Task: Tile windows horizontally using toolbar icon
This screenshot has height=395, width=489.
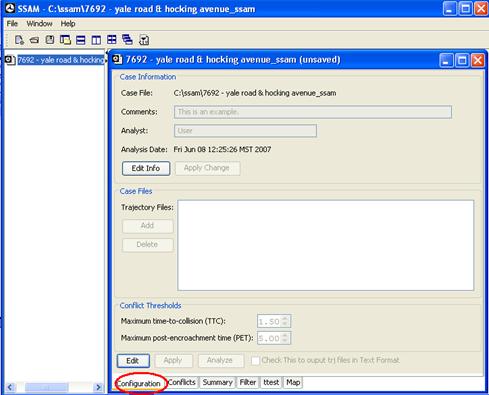Action: click(81, 40)
